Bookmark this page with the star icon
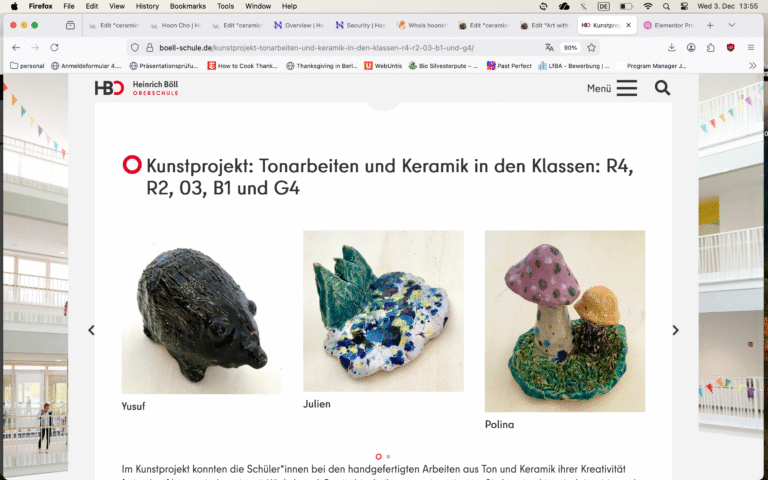The height and width of the screenshot is (480, 768). pos(591,48)
